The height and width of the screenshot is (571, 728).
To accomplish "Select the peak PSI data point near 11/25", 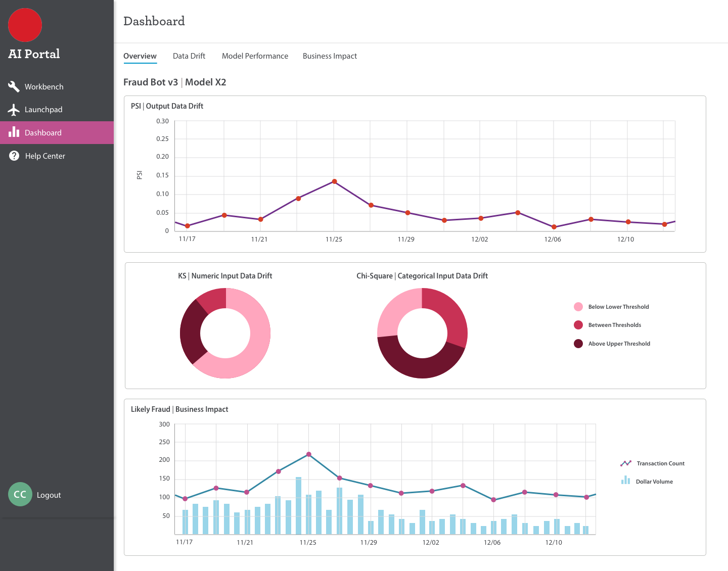I will click(334, 180).
